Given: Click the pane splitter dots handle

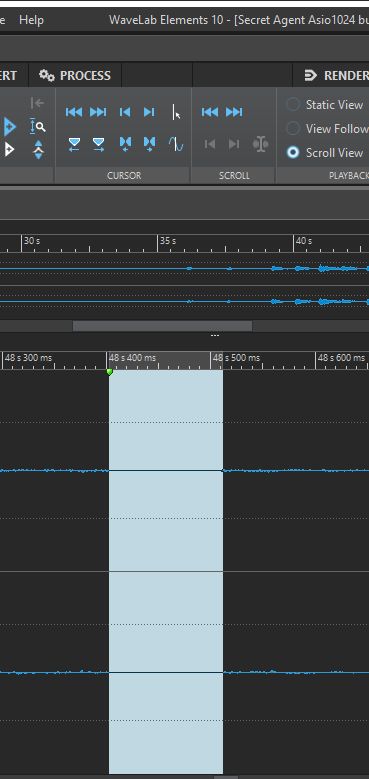Looking at the screenshot, I should coord(215,336).
